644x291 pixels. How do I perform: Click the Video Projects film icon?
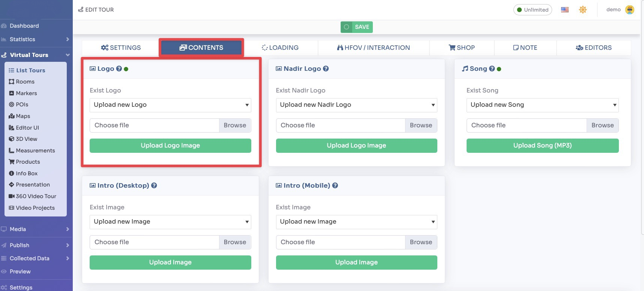pos(12,208)
